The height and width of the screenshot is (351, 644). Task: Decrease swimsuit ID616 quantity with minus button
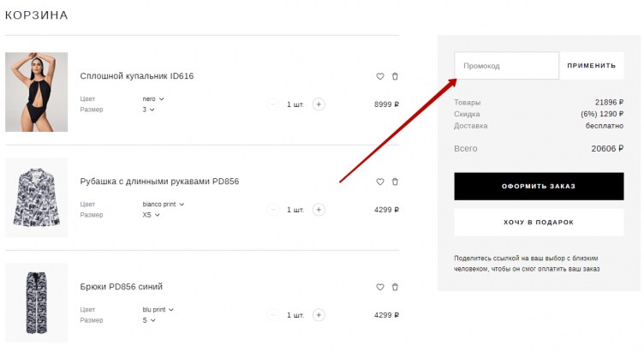click(x=273, y=104)
